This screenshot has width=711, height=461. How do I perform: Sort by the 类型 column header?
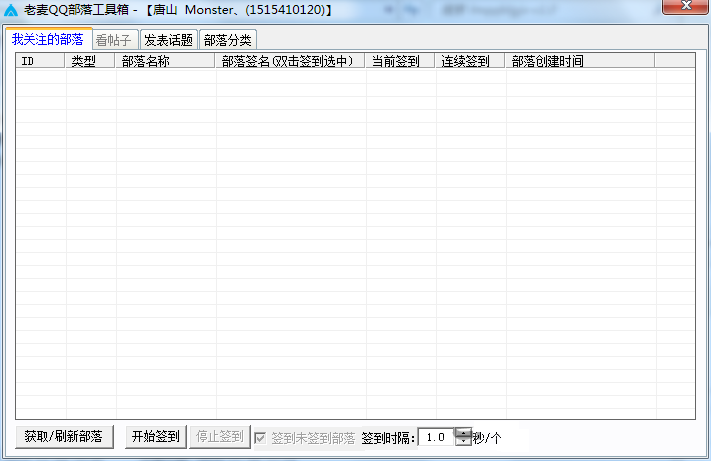pyautogui.click(x=91, y=61)
